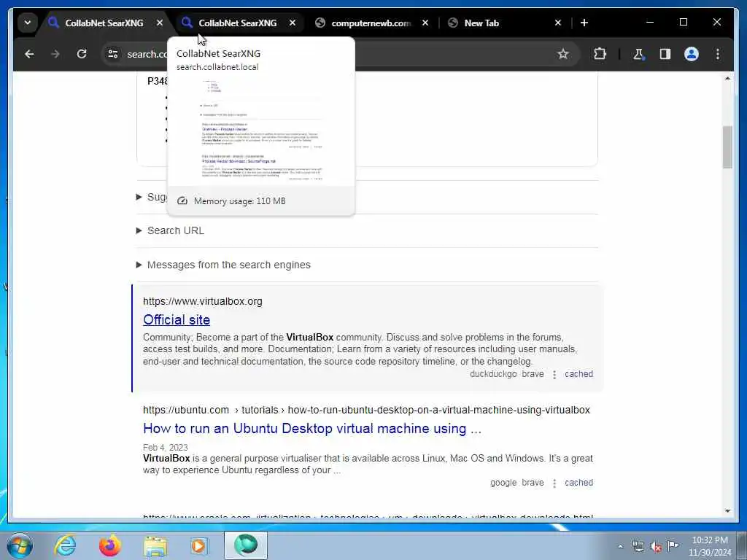Click the https://www.virtualbox.org URL text
This screenshot has height=560, width=747.
click(203, 301)
